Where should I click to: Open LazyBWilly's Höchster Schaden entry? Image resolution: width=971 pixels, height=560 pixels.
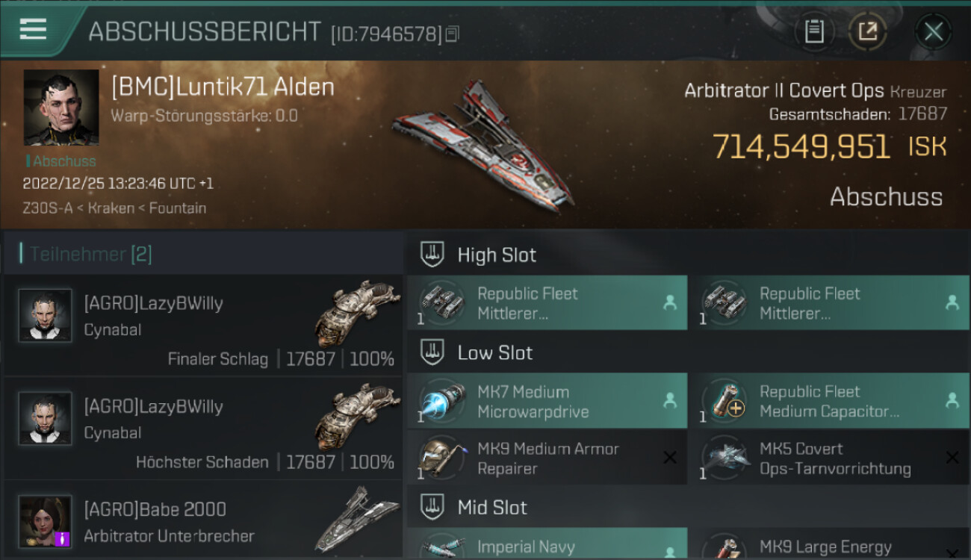(x=203, y=428)
